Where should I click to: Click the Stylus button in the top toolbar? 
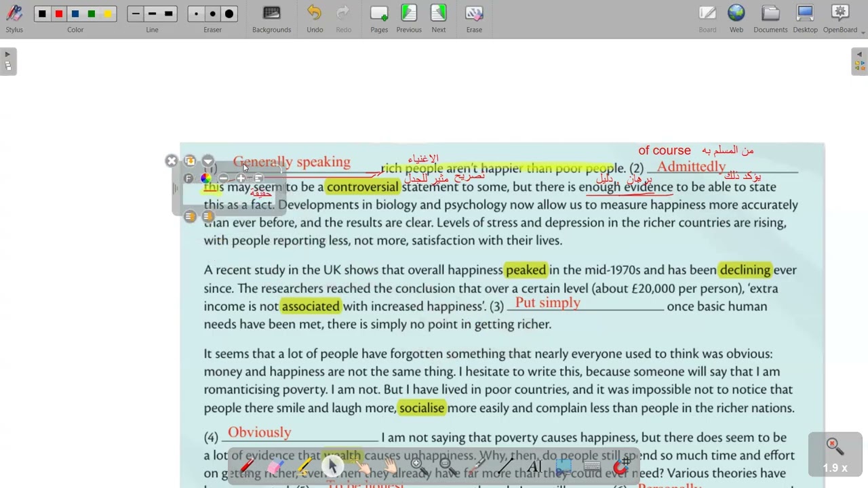tap(14, 19)
